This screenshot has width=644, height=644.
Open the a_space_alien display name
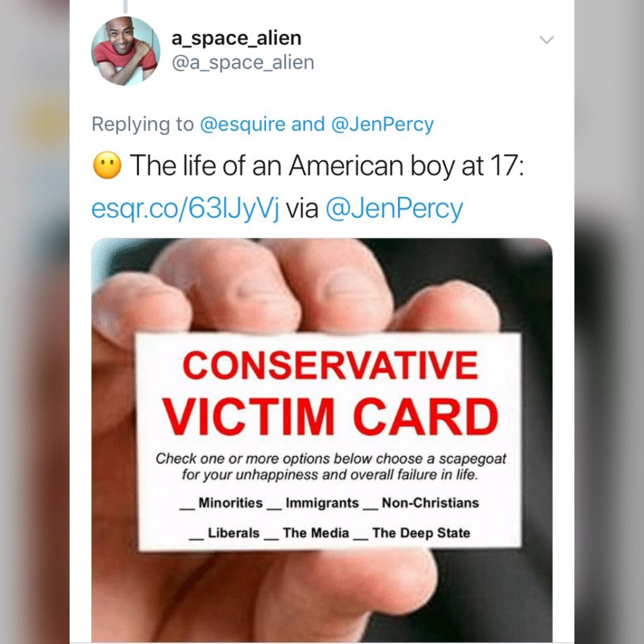click(236, 38)
